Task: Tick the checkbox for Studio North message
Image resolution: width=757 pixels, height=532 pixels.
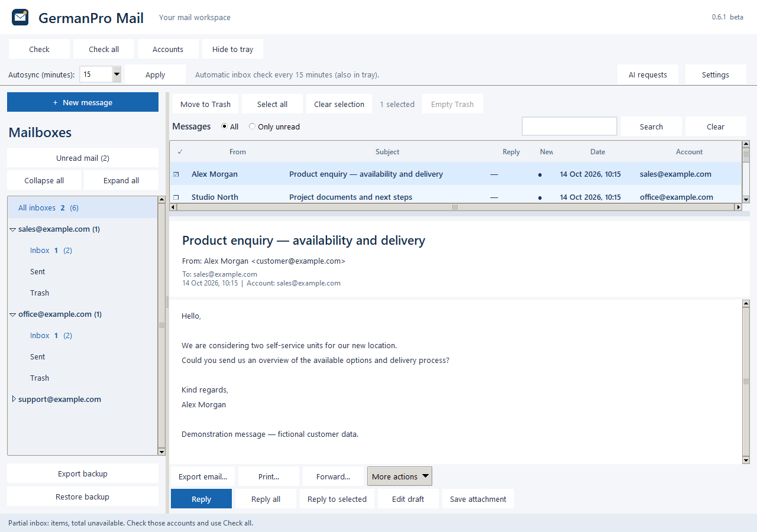Action: pyautogui.click(x=176, y=197)
